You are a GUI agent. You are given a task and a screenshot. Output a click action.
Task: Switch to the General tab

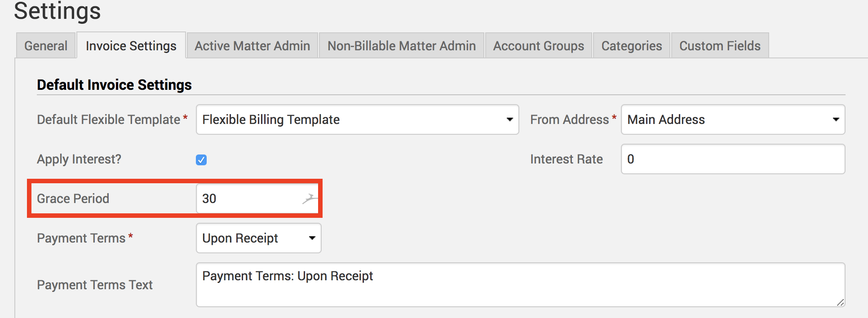46,46
